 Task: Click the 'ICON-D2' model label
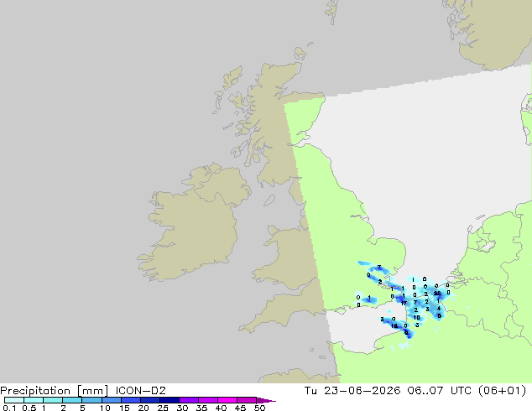[x=140, y=391]
